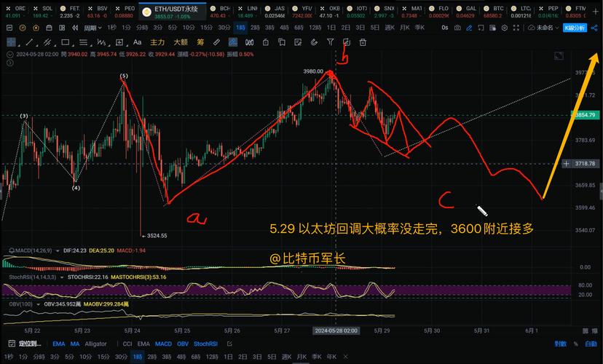Image resolution: width=603 pixels, height=364 pixels.
Task: Toggle the EMA overlay indicator
Action: pos(59,344)
